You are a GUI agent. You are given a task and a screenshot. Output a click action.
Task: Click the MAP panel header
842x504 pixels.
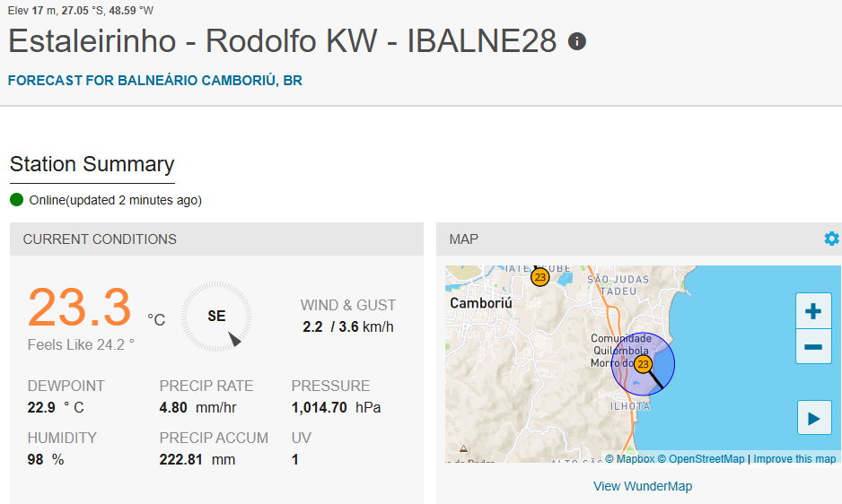click(639, 239)
